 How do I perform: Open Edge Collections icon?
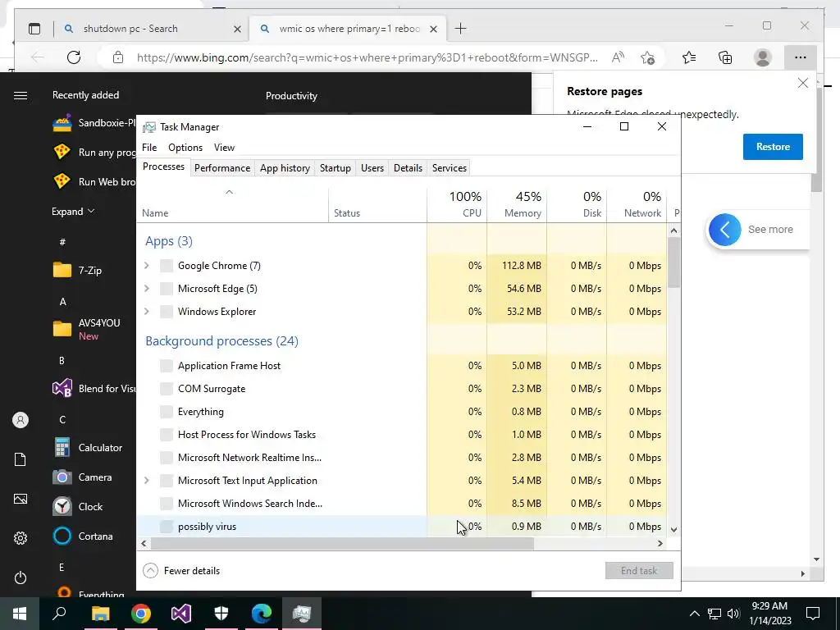725,57
